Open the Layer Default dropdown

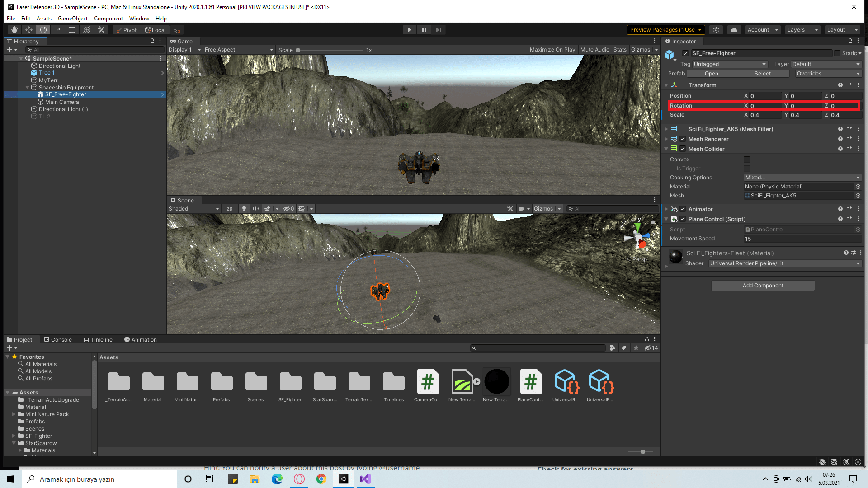[826, 64]
